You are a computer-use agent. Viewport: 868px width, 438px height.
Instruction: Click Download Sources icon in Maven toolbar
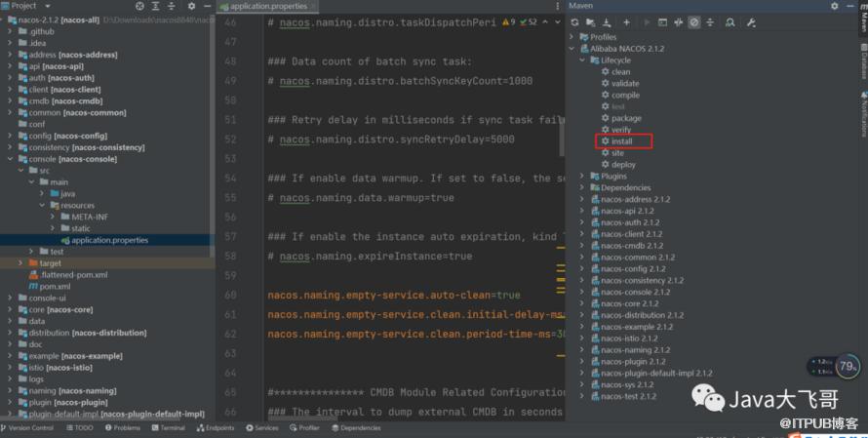(x=608, y=21)
